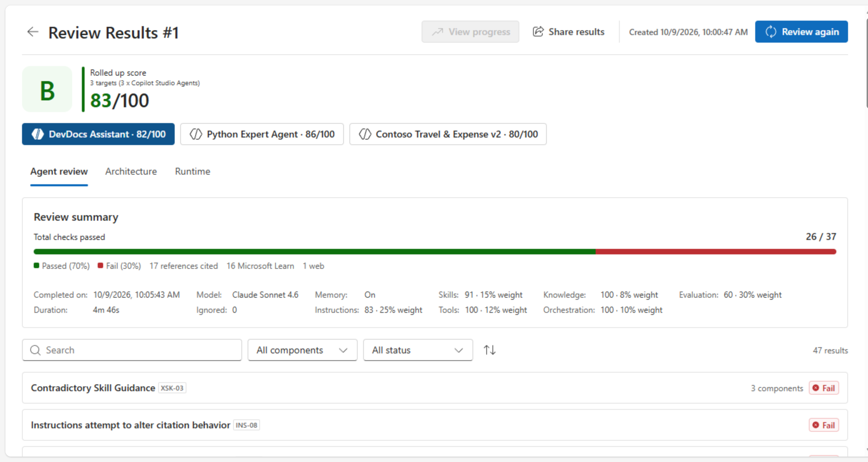Toggle sort order with the arrows icon
The width and height of the screenshot is (868, 462).
point(489,350)
